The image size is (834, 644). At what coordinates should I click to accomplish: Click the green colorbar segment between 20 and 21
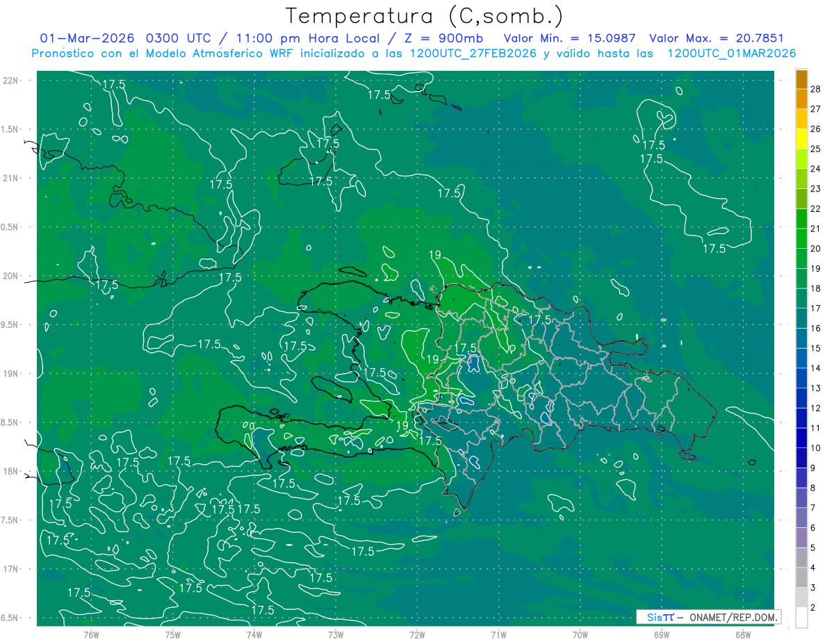tap(801, 238)
